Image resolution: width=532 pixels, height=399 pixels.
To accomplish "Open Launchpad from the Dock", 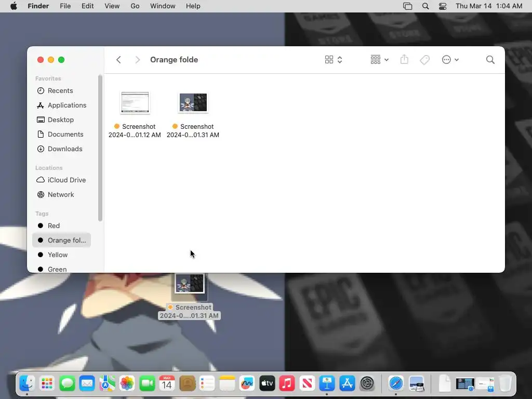I will pos(47,384).
